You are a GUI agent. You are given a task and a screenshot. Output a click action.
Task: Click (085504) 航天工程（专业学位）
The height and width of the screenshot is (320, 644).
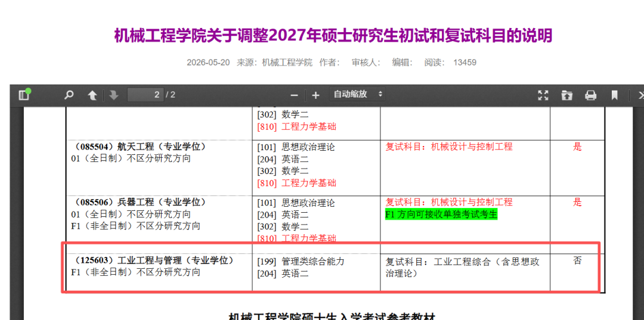(x=138, y=147)
